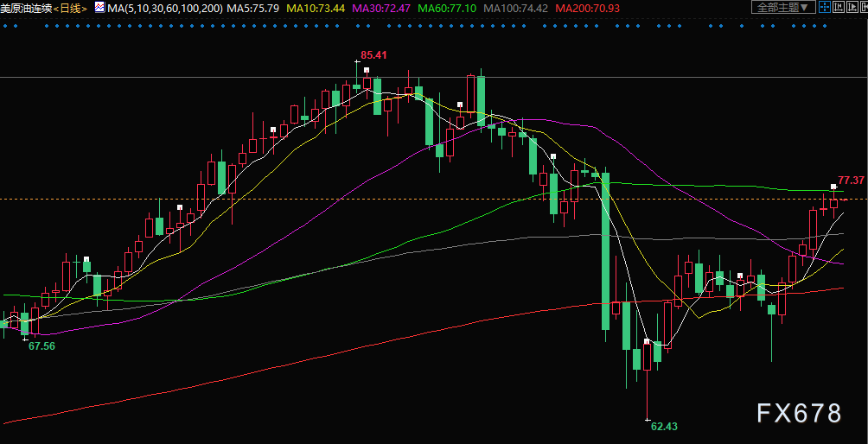Open the MA indicator settings icon

click(x=99, y=7)
